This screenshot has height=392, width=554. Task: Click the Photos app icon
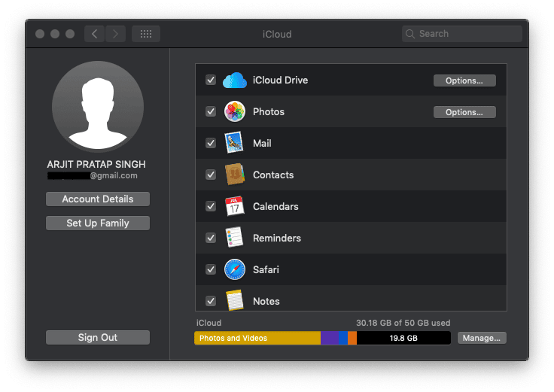click(235, 111)
